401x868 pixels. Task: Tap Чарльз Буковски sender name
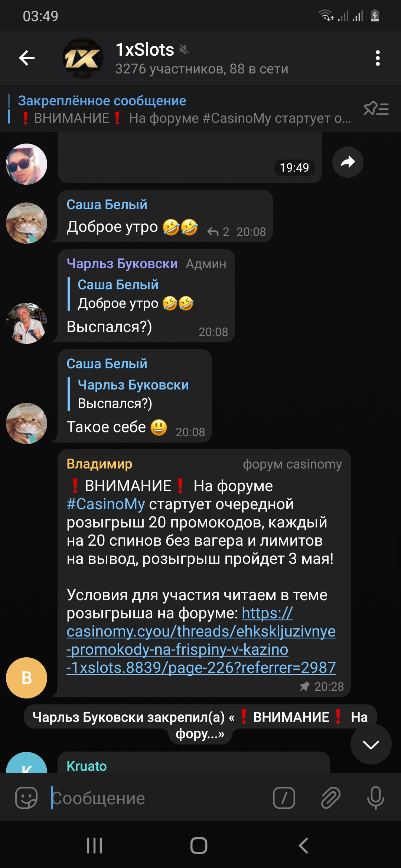coord(122,263)
